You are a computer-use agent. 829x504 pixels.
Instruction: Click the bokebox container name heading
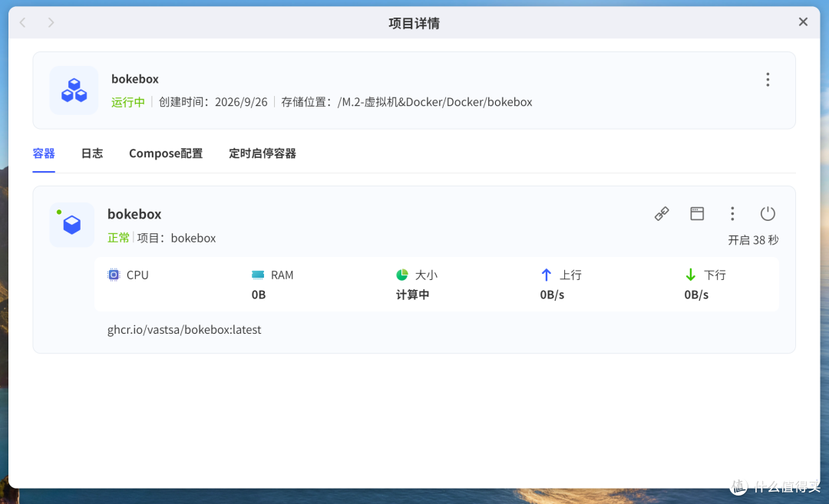134,214
